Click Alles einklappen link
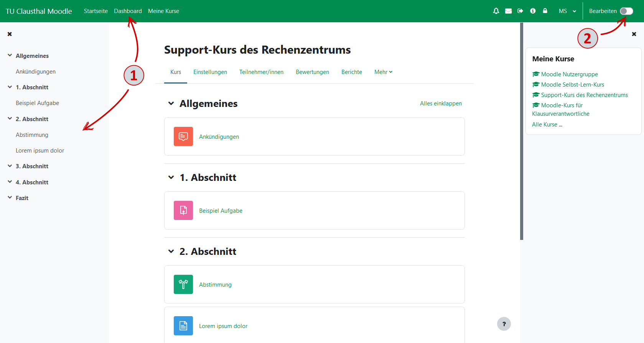The image size is (644, 343). click(441, 103)
